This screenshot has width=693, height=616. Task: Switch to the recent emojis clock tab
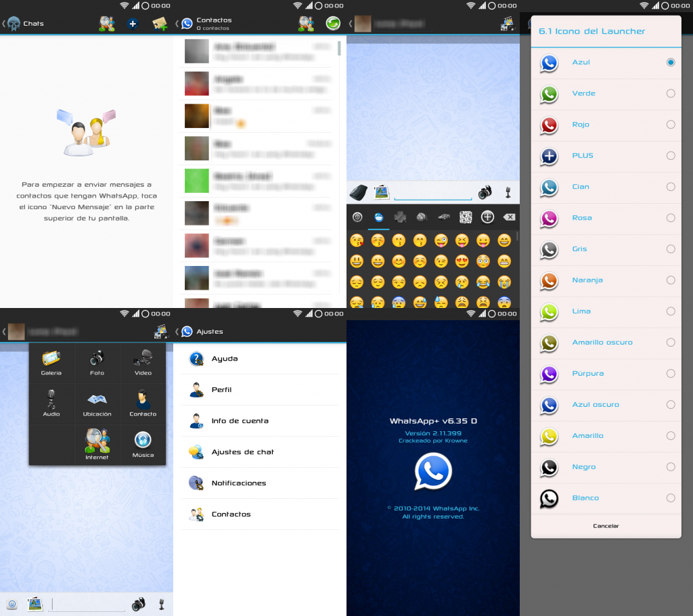click(x=357, y=217)
